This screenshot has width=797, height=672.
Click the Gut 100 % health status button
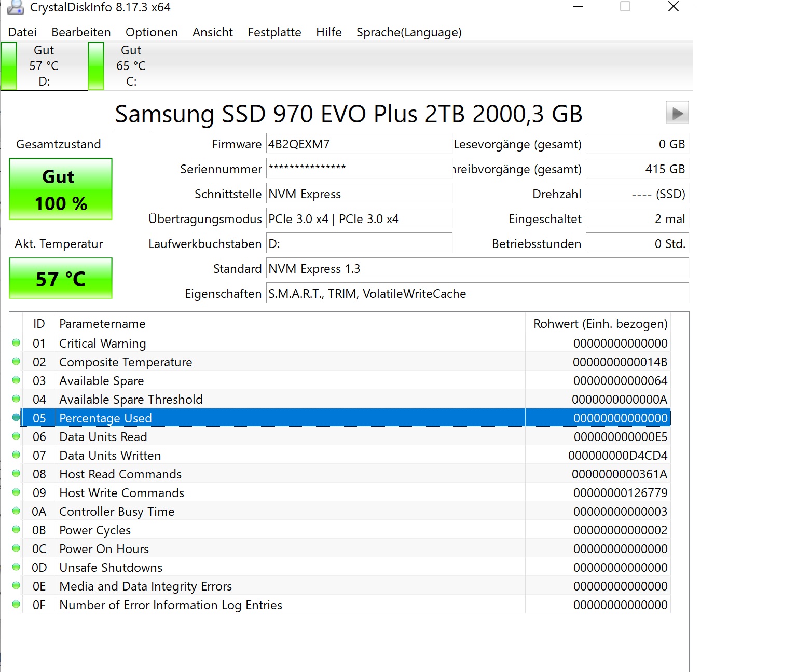61,189
